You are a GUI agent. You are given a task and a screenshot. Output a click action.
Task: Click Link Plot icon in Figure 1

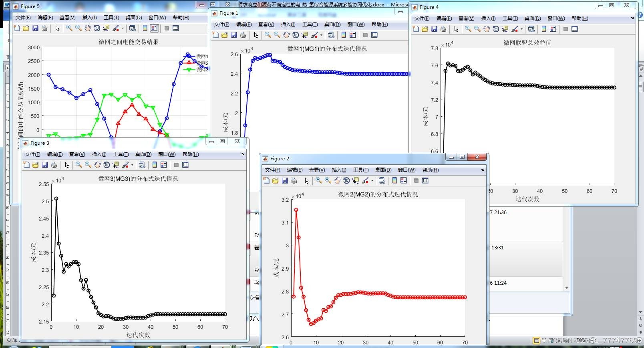point(331,35)
